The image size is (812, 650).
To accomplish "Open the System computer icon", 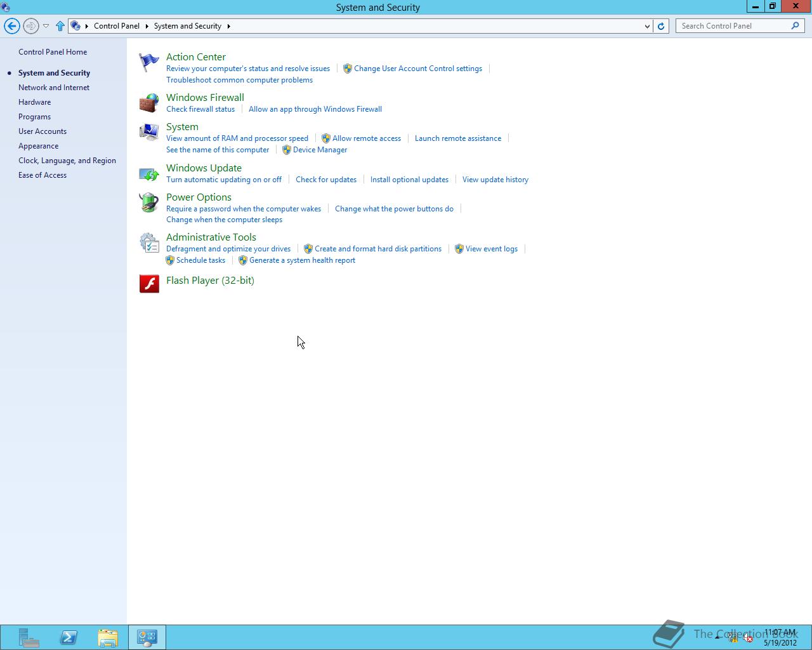I will (149, 132).
